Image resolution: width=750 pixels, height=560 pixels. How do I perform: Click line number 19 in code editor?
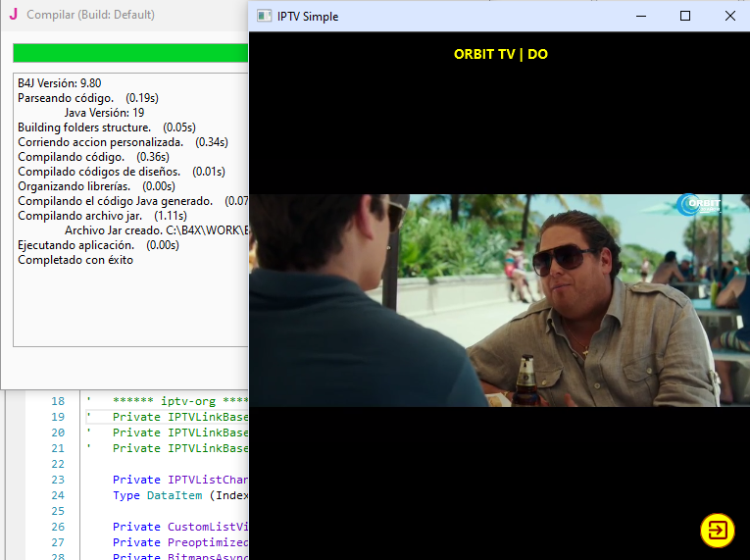(58, 417)
